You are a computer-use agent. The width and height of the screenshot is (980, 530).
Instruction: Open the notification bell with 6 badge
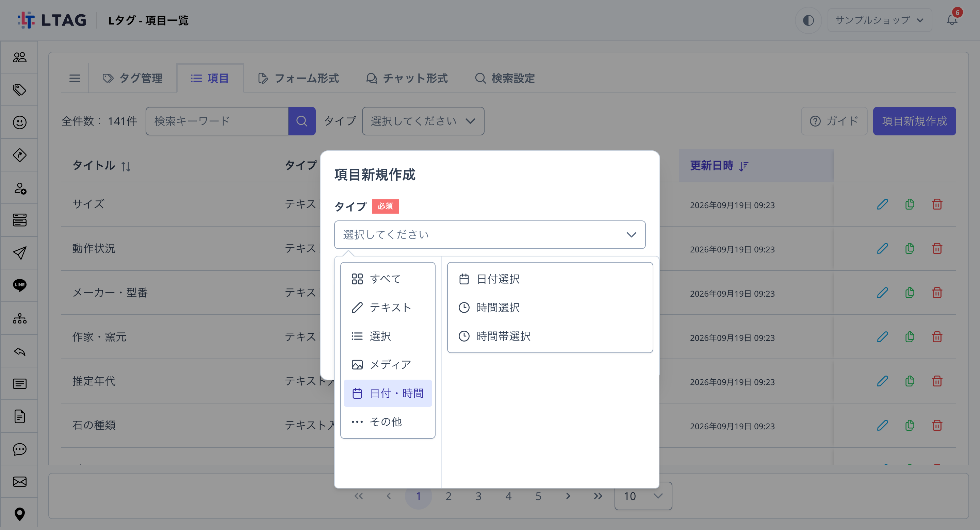952,19
